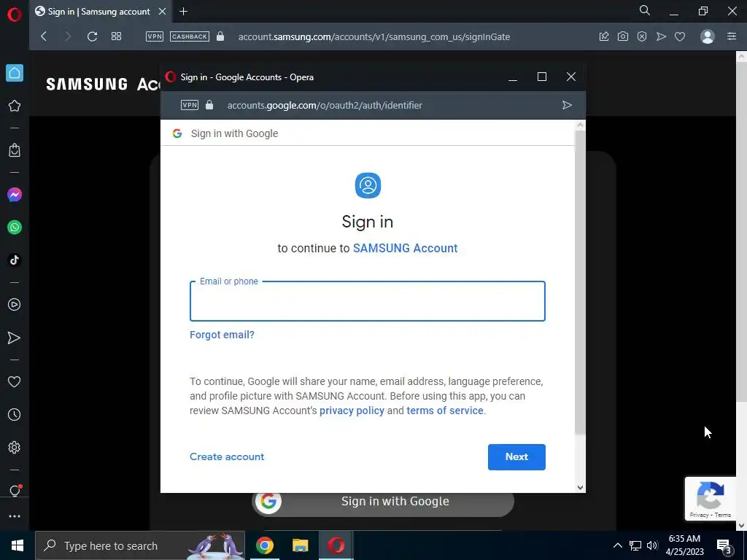The width and height of the screenshot is (747, 560).
Task: Select the Sign in | Samsung account tab
Action: coord(98,12)
